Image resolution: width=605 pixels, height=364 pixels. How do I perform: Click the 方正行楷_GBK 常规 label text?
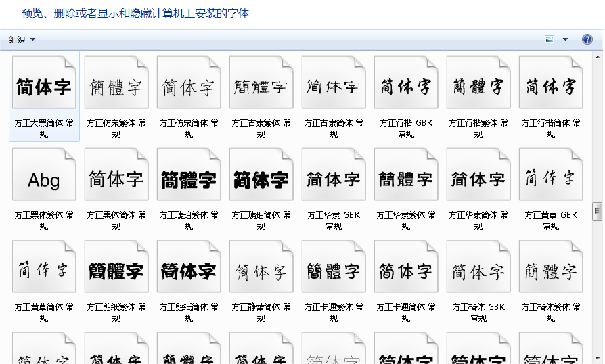coord(406,129)
